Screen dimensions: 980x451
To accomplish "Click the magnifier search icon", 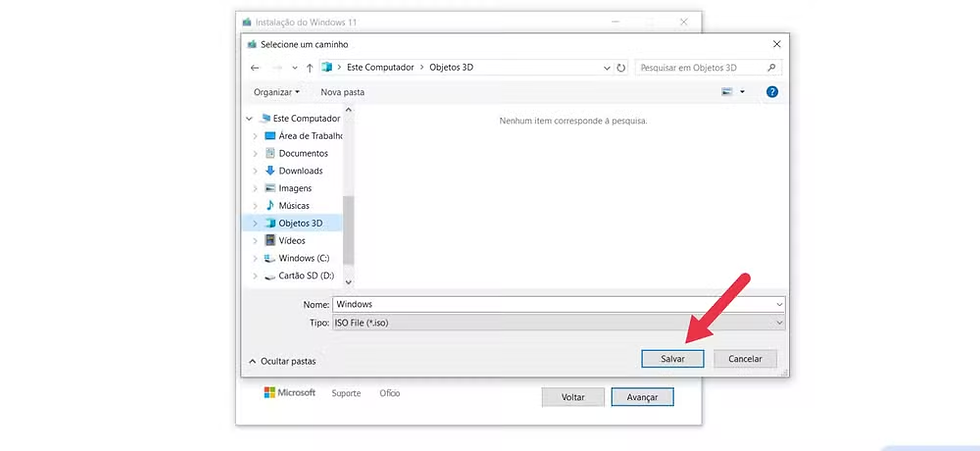I will 772,67.
